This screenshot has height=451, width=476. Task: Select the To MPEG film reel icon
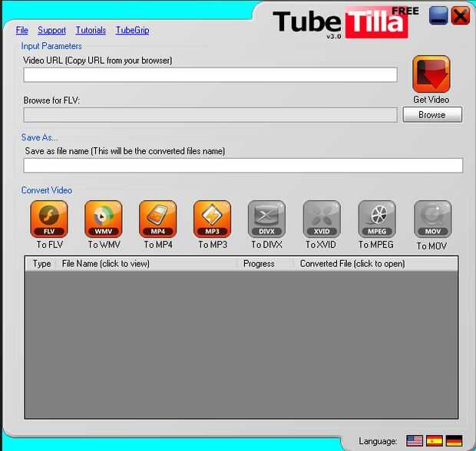coord(377,219)
